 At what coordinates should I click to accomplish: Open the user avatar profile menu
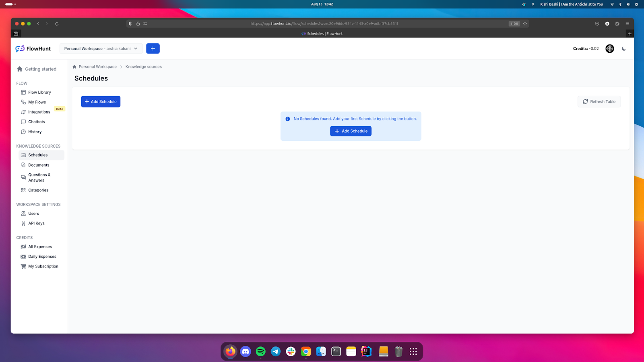coord(609,49)
